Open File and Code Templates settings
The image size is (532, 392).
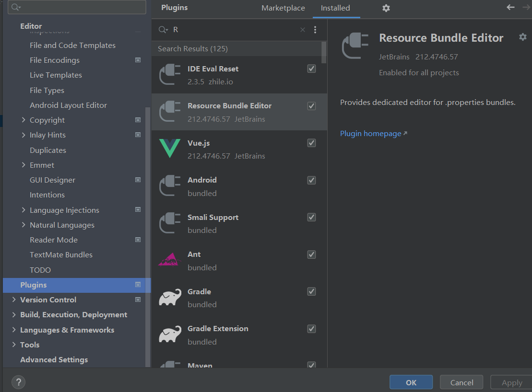point(72,45)
